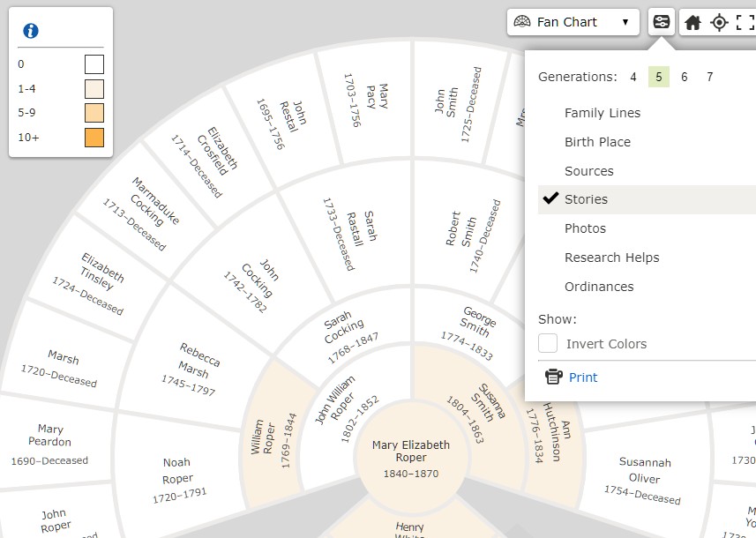Click the blue info icon in legend

[31, 31]
